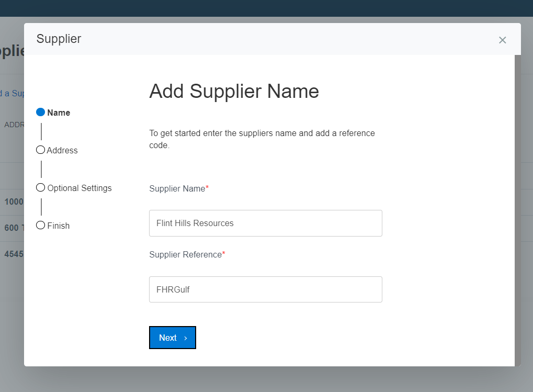Open the Add a Supplier link behind the dialog
This screenshot has height=392, width=533.
point(12,93)
